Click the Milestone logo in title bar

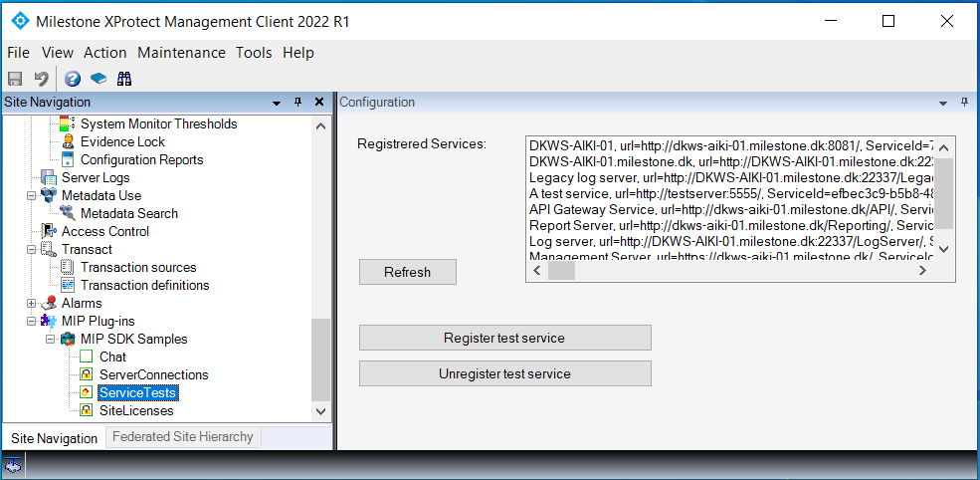21,21
